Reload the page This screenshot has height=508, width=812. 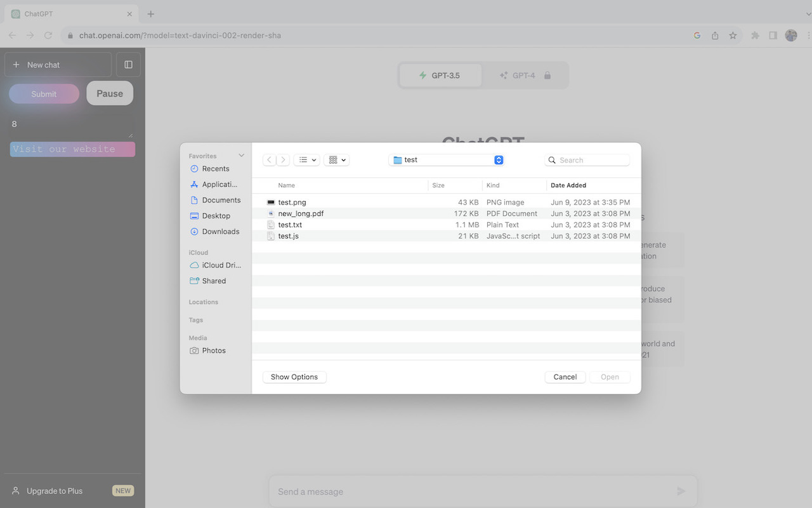coord(48,36)
